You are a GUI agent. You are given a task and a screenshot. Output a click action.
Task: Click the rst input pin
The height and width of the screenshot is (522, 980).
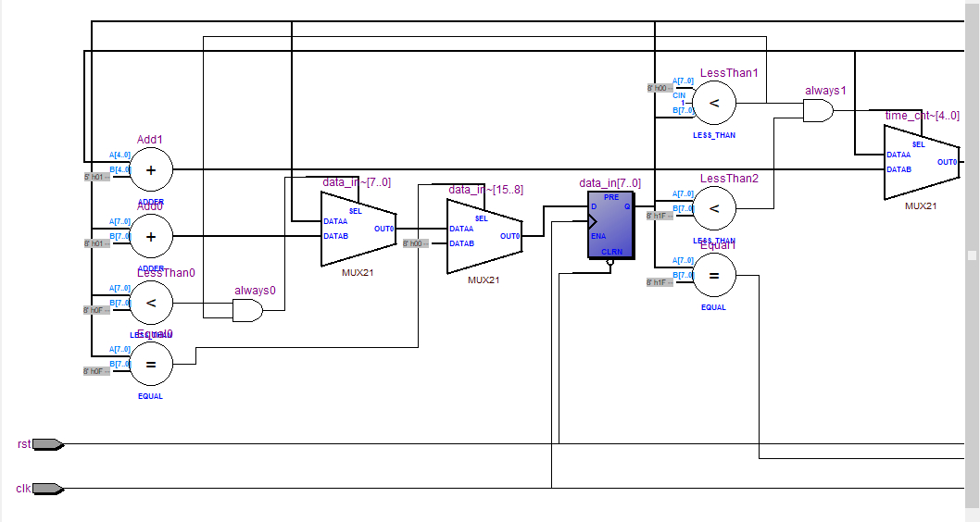pos(48,444)
